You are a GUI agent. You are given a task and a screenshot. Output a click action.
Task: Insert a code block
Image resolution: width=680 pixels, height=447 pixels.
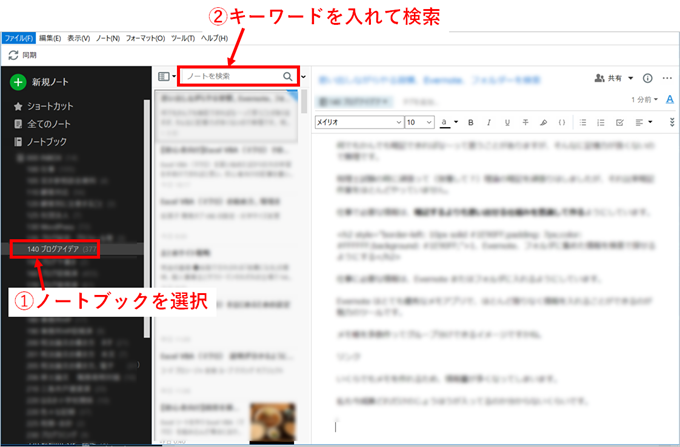pos(562,123)
